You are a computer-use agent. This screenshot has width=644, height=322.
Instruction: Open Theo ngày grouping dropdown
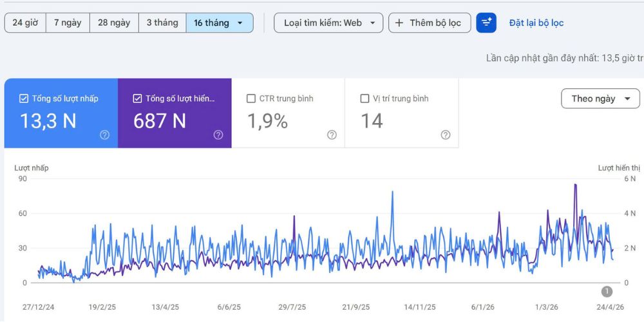[x=600, y=99]
